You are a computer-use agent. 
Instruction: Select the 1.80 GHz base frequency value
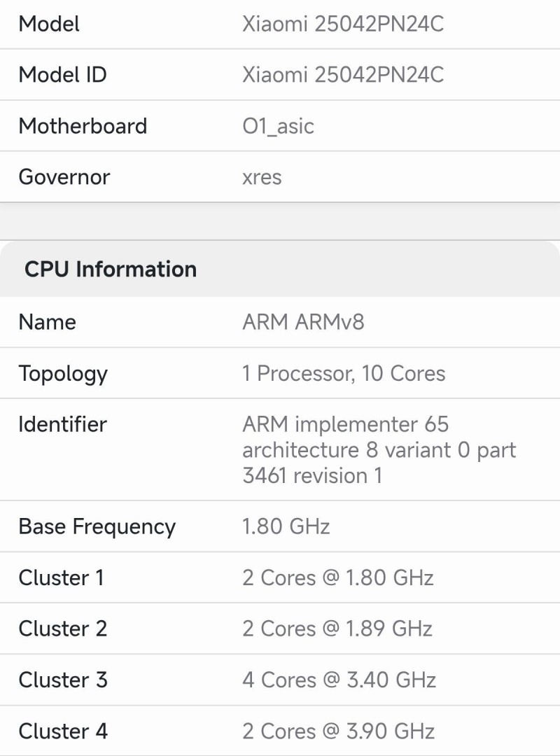tap(286, 526)
